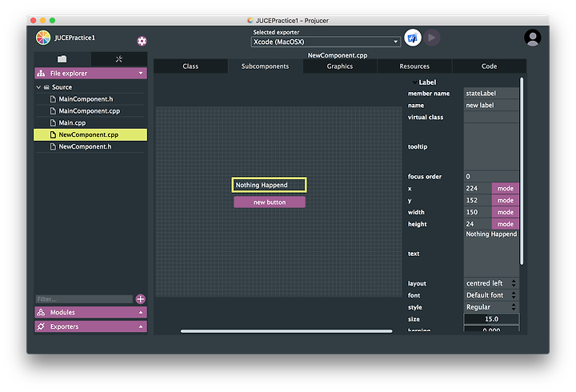576x392 pixels.
Task: Open the user account avatar icon
Action: [x=532, y=38]
